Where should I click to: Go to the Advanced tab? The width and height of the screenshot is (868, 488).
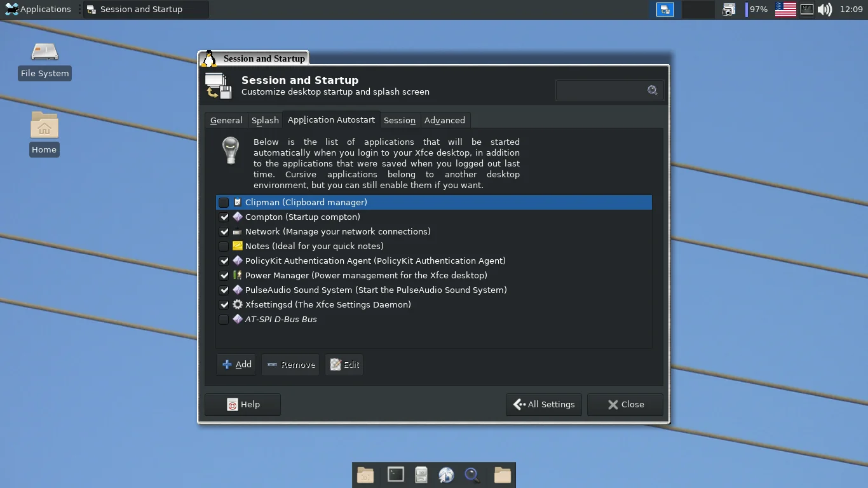(x=445, y=120)
